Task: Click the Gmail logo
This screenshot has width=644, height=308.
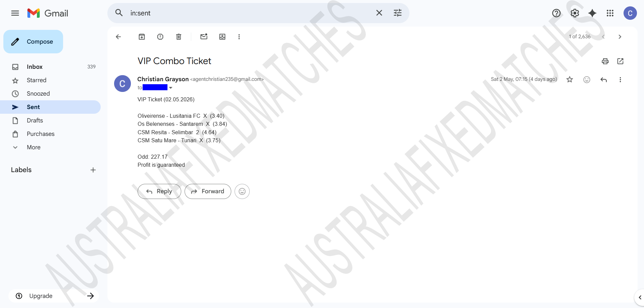Action: [x=48, y=13]
